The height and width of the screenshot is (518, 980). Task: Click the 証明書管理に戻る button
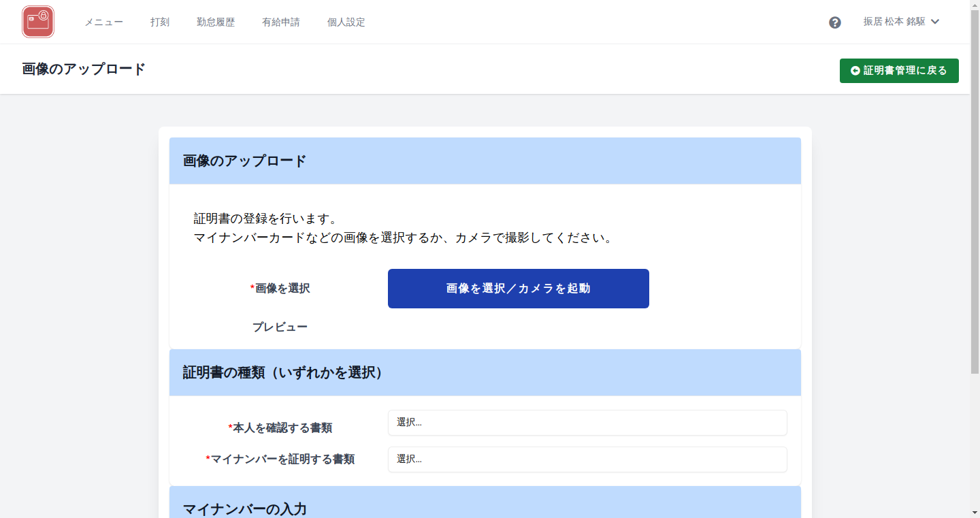coord(899,71)
